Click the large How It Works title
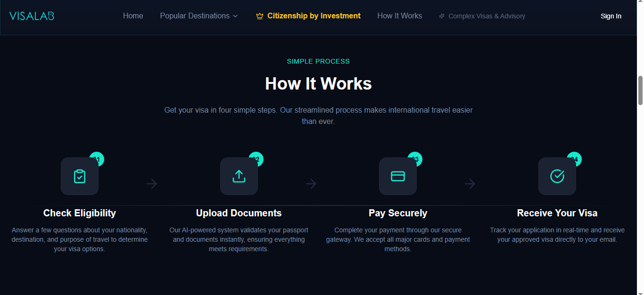644x295 pixels. pyautogui.click(x=318, y=84)
